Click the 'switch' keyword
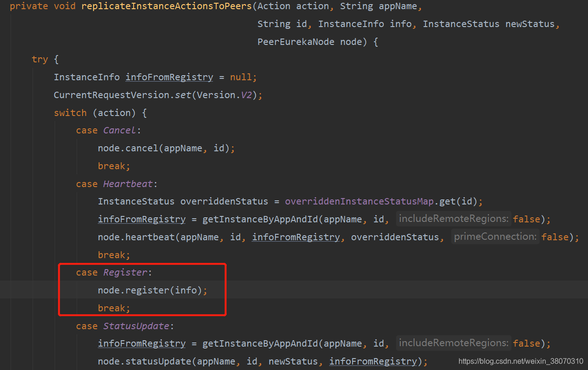Viewport: 588px width, 370px height. [x=70, y=113]
